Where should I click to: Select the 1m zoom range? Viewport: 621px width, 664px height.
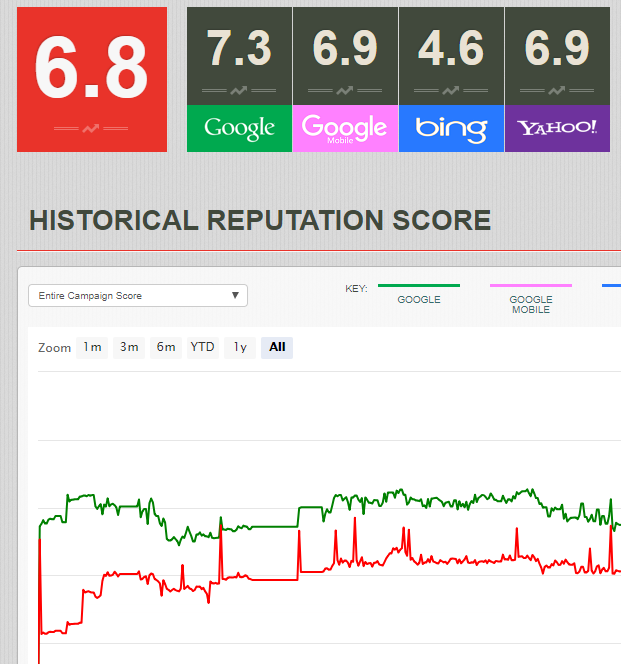coord(92,347)
